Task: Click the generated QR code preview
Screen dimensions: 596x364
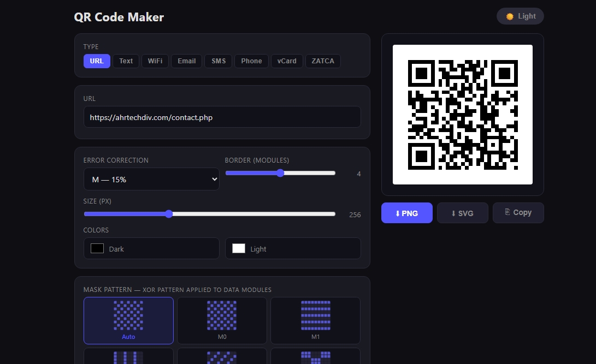Action: [463, 115]
